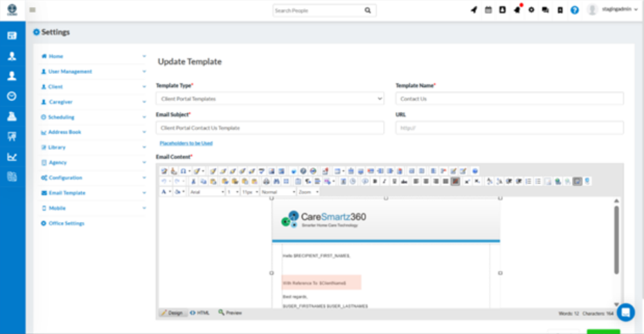Open the Agency menu

point(93,163)
